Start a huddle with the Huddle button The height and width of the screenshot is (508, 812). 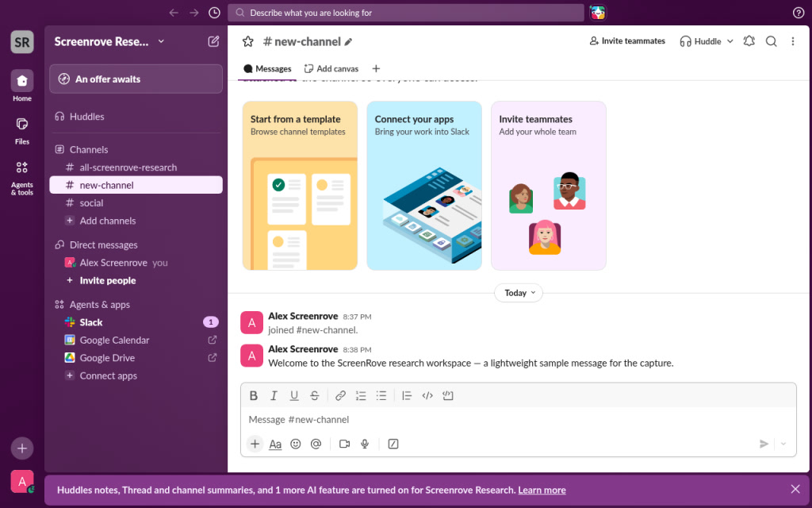pyautogui.click(x=700, y=41)
